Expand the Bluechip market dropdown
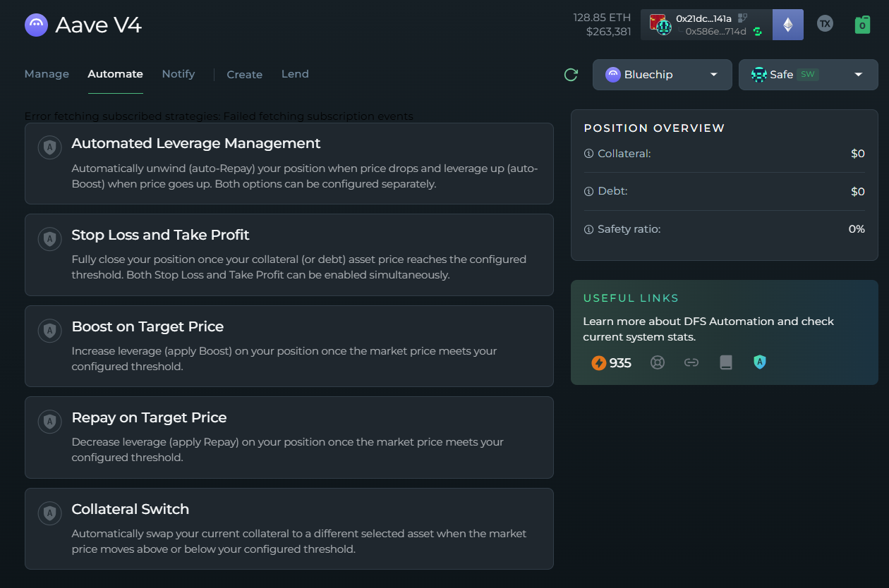The image size is (889, 588). click(x=662, y=75)
